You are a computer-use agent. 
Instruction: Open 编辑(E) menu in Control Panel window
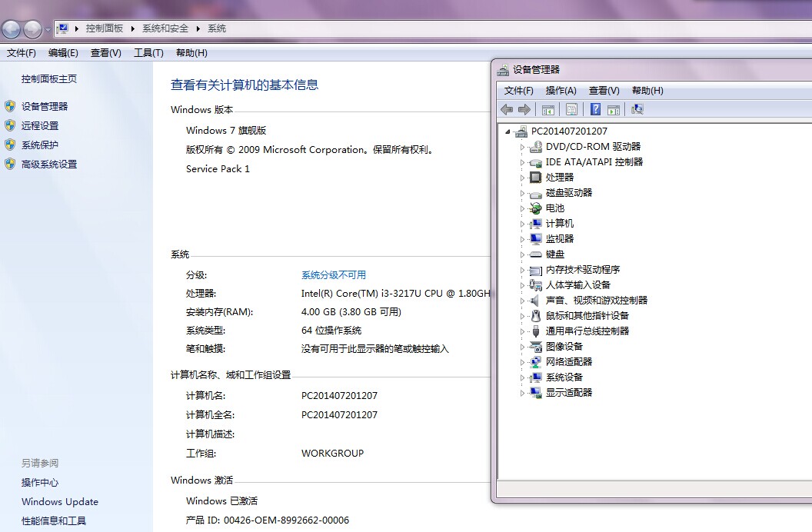(63, 53)
